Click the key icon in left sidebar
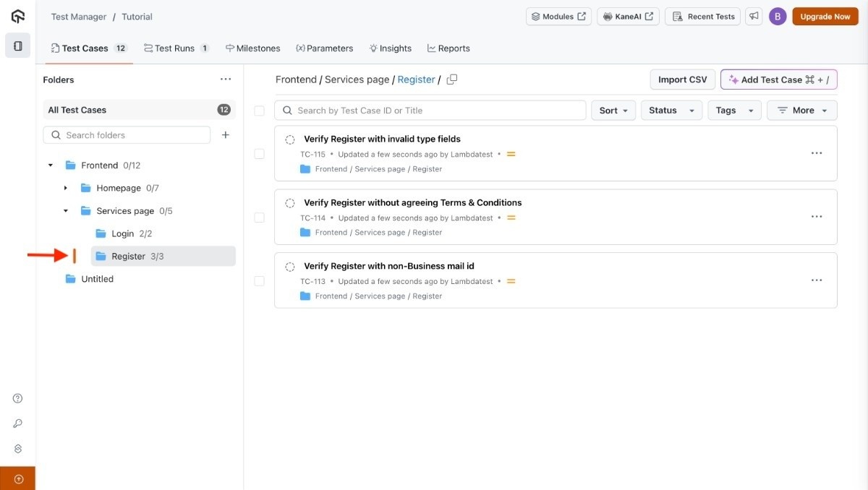Image resolution: width=868 pixels, height=490 pixels. click(x=18, y=424)
